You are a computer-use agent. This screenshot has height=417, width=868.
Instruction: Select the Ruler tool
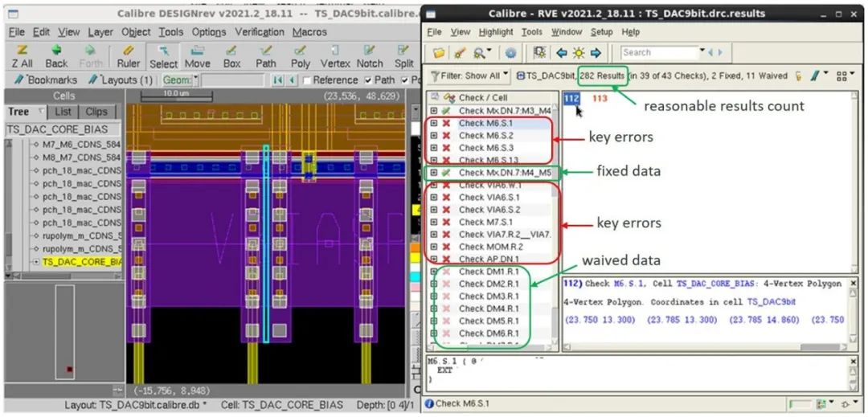[x=129, y=57]
